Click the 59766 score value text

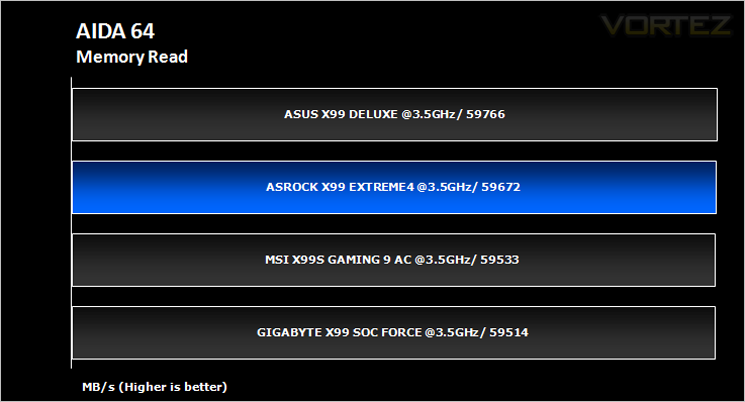click(x=485, y=114)
